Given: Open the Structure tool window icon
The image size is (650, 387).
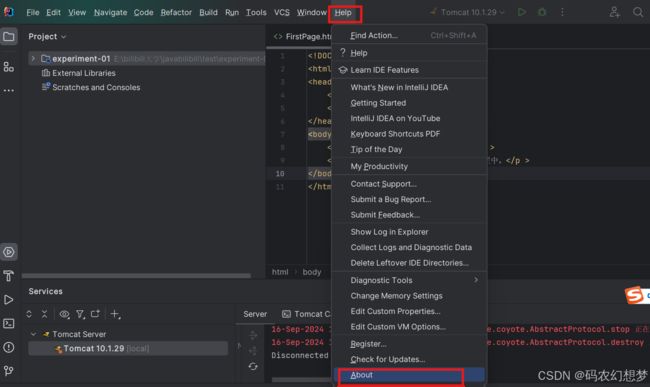Looking at the screenshot, I should 9,67.
